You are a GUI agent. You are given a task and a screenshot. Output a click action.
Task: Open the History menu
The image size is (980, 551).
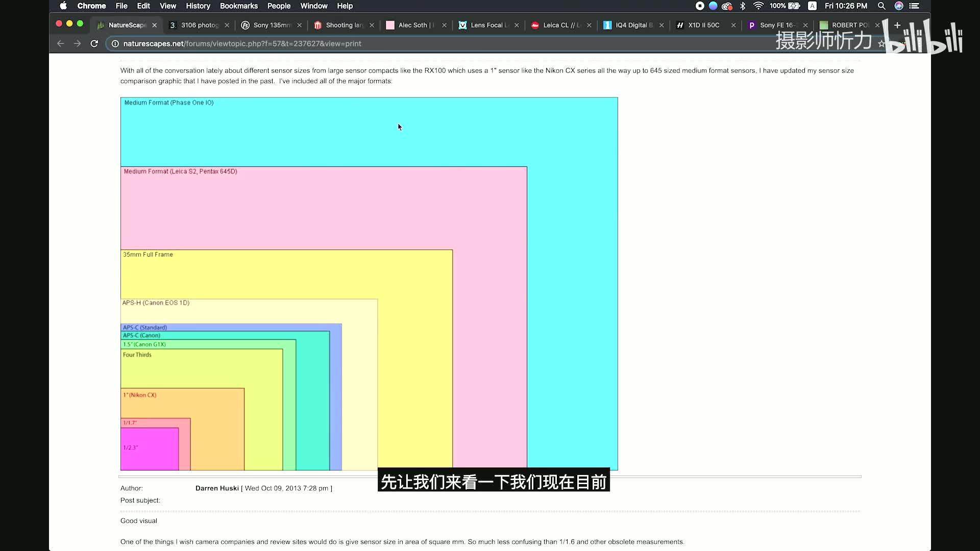click(x=198, y=6)
